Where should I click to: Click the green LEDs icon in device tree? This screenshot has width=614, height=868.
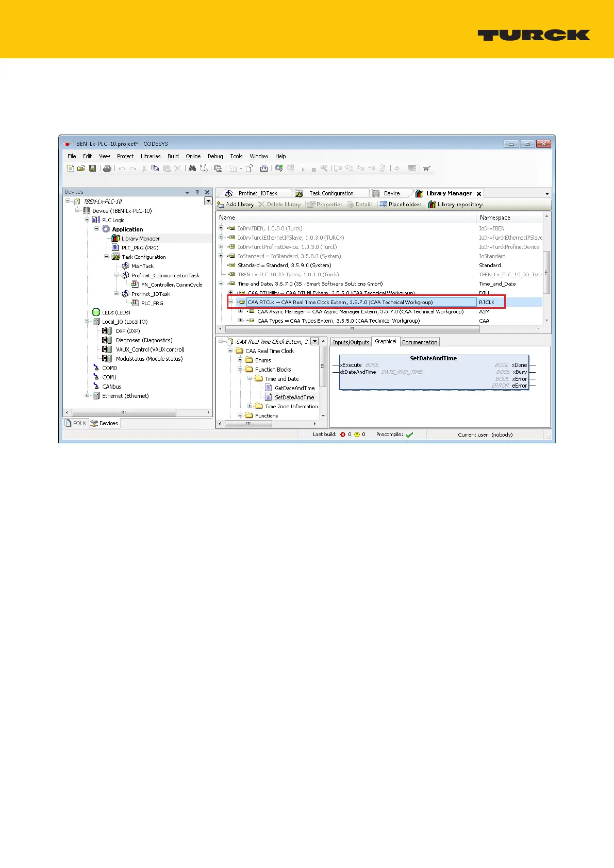[96, 312]
